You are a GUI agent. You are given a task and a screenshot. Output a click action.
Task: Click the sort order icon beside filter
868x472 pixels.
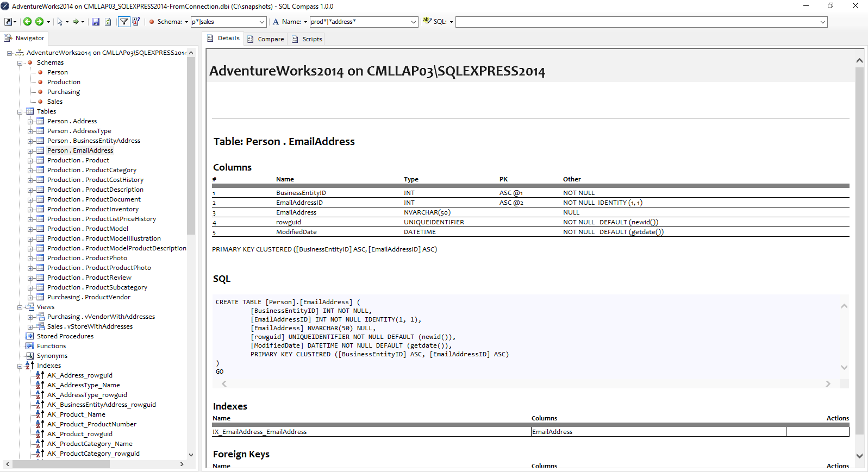point(136,22)
